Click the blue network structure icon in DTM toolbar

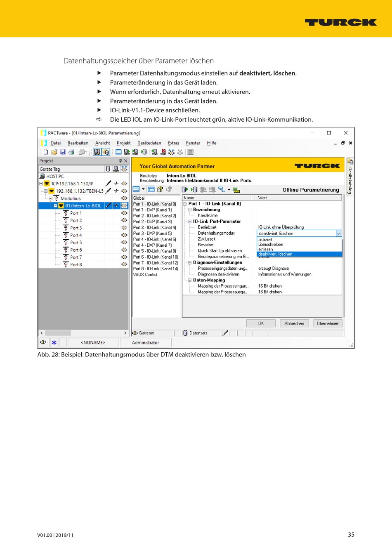tap(222, 189)
